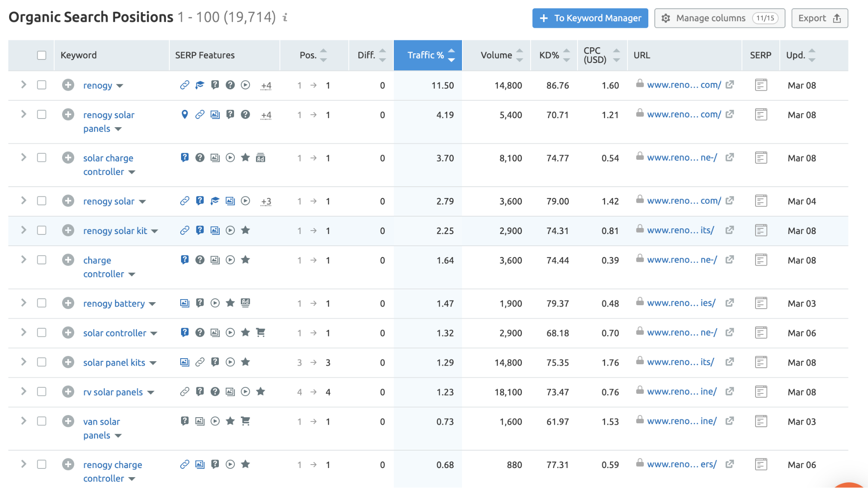Viewport: 868px width, 488px height.
Task: Click the sitelinks icon in the renogy SERP features
Action: pyautogui.click(x=185, y=86)
